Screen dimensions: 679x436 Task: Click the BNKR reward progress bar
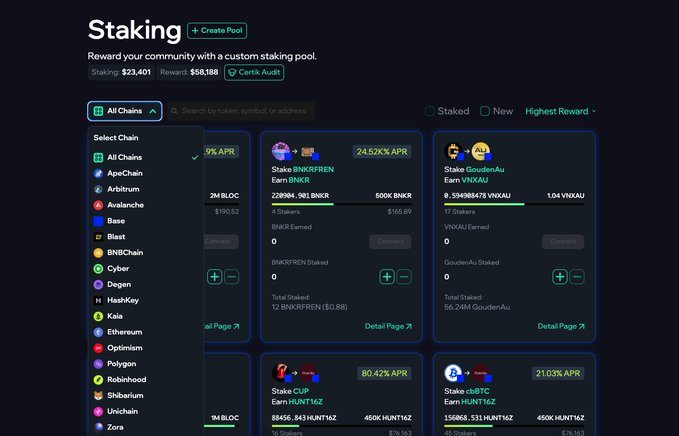pos(341,204)
